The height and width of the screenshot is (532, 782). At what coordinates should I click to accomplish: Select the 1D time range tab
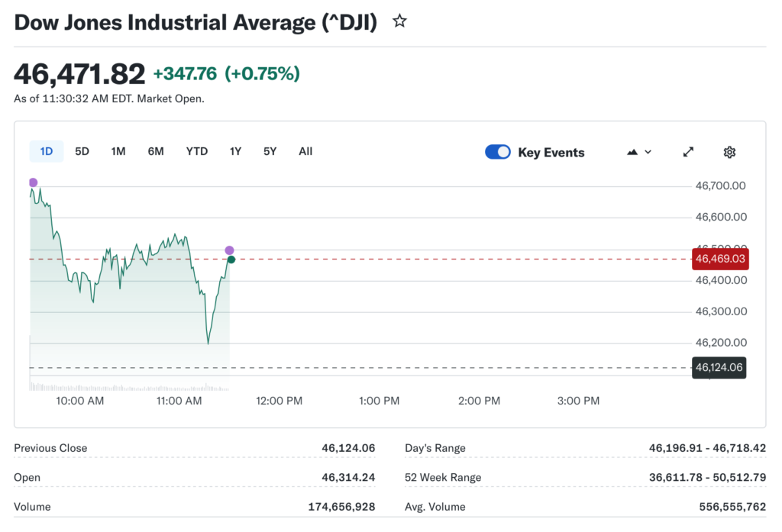[47, 152]
